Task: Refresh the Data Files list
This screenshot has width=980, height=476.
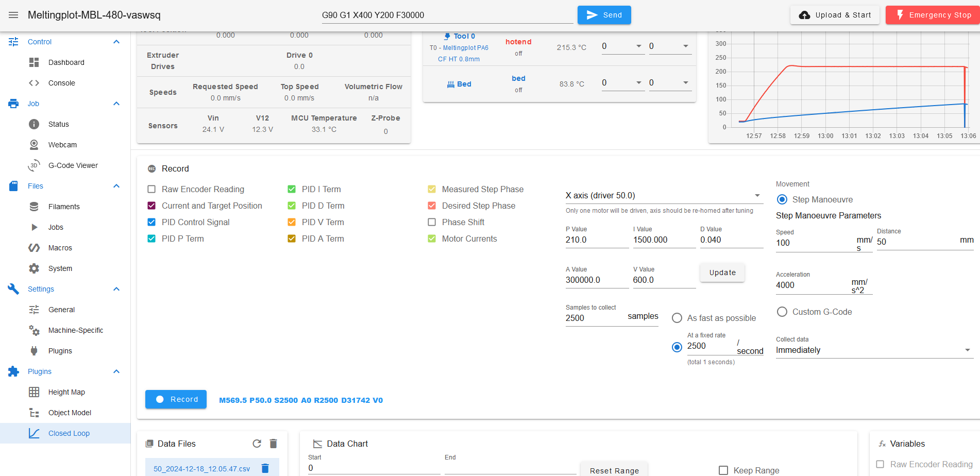Action: [x=257, y=444]
